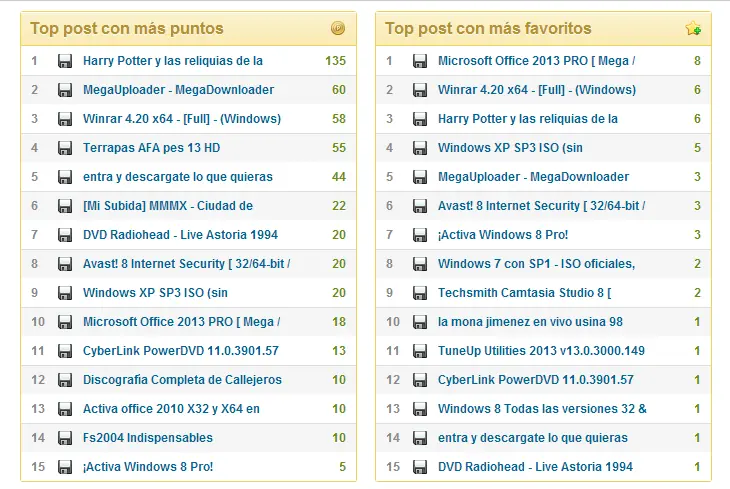Screen dimensions: 730x489
Task: Click floppy icon beside Activa office 2010
Action: [65, 409]
